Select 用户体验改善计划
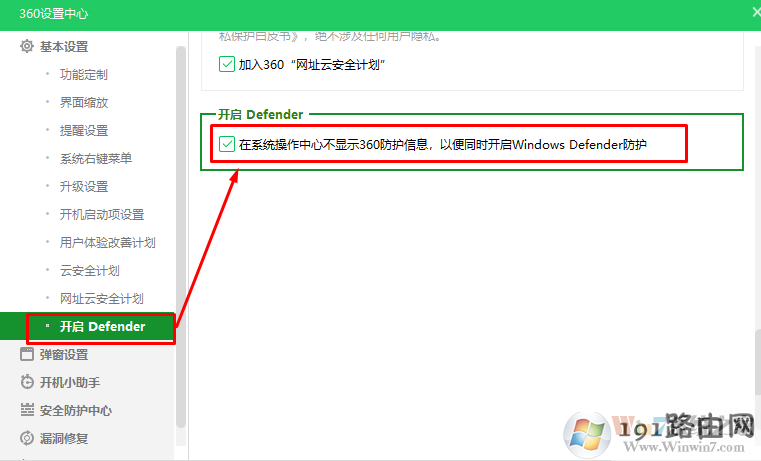 point(108,243)
